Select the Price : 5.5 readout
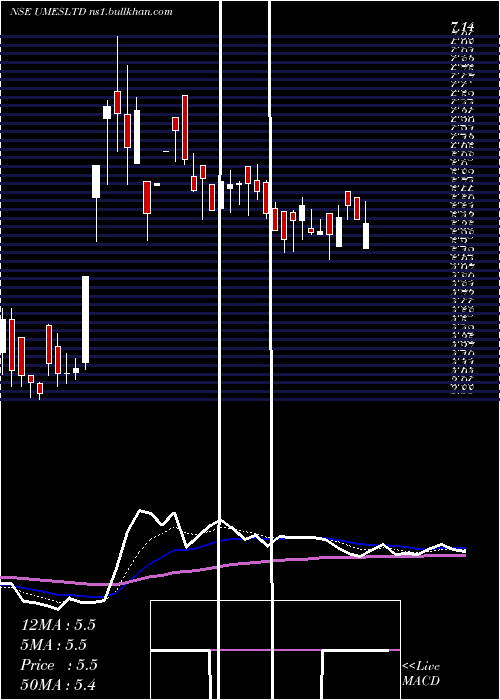Image resolution: width=500 pixels, height=700 pixels. coord(59,665)
